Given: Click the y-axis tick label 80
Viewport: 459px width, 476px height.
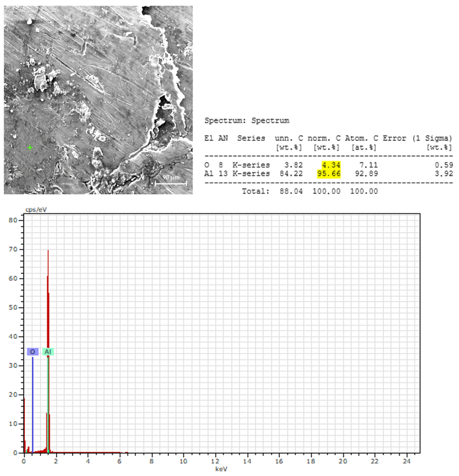Looking at the screenshot, I should (13, 220).
